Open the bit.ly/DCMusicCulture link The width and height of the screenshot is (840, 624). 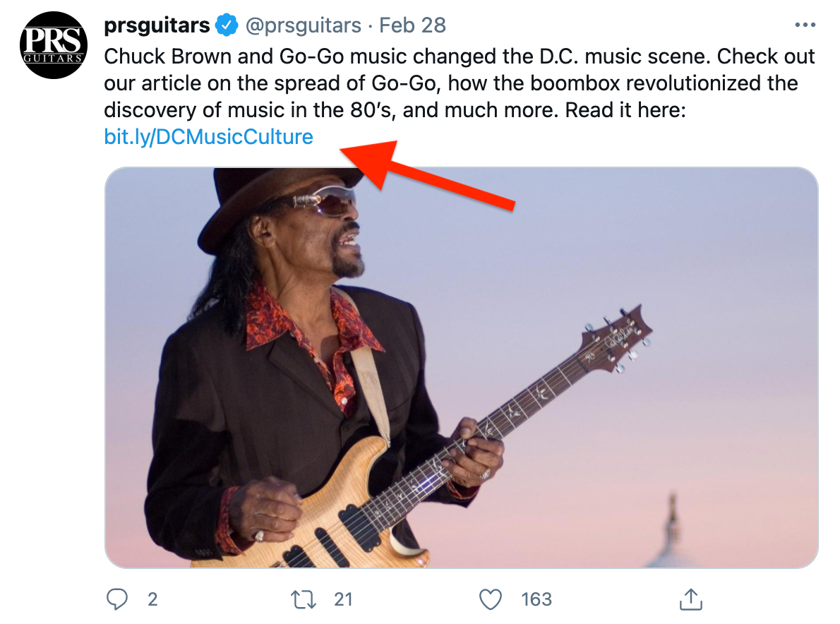208,136
